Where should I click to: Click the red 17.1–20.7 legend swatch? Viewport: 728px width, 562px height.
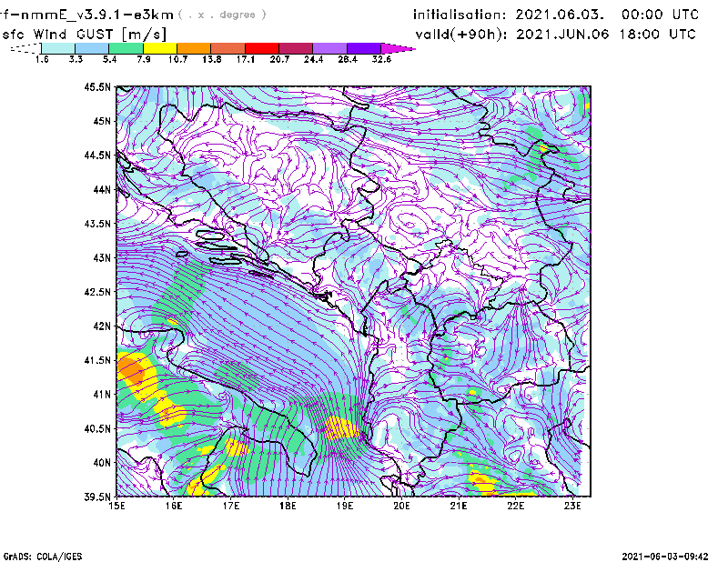pos(262,48)
